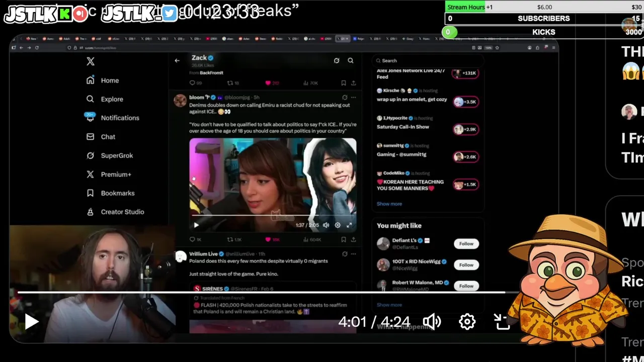The image size is (644, 362).
Task: Toggle like on bloom's 18K-likes post
Action: pyautogui.click(x=272, y=240)
